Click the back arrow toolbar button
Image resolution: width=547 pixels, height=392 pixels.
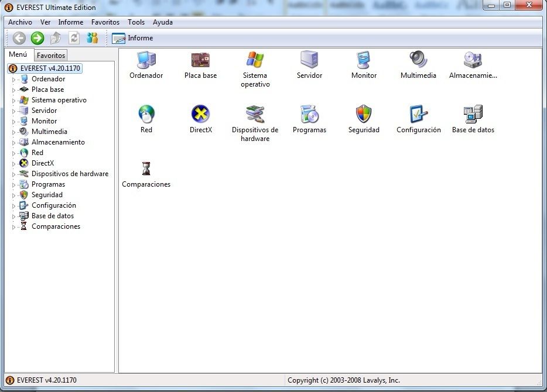click(x=19, y=38)
